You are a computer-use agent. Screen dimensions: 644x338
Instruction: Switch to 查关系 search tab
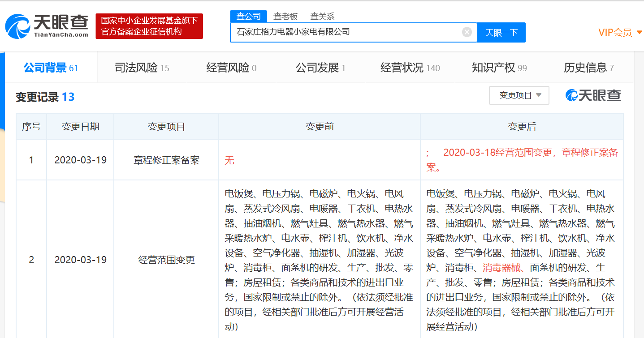coord(322,17)
